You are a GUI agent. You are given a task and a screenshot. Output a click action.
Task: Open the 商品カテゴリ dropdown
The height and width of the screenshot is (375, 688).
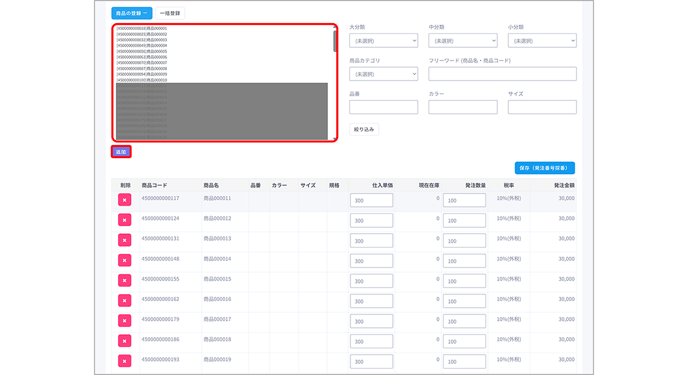[383, 74]
